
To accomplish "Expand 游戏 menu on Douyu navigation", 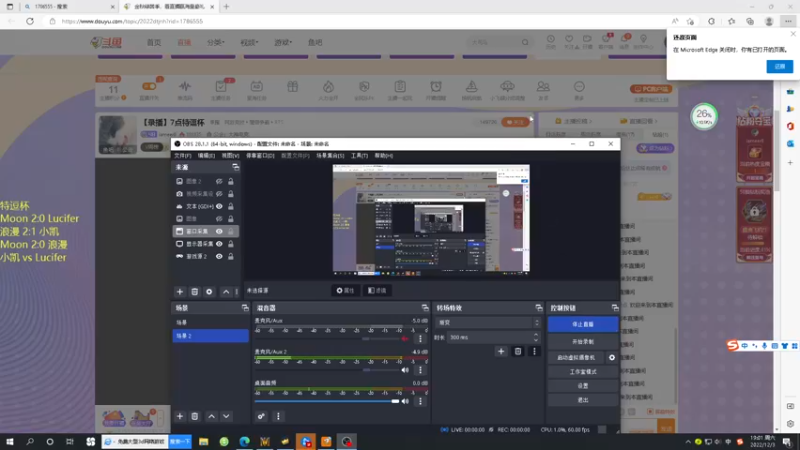I will [283, 42].
